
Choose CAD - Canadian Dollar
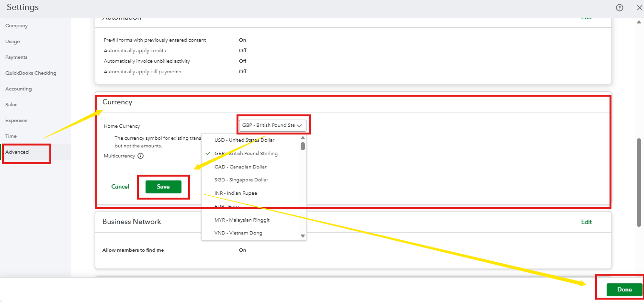click(240, 167)
